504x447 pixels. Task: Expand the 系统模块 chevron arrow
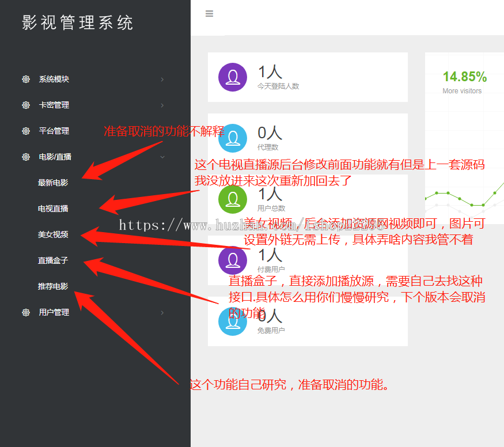pyautogui.click(x=162, y=79)
